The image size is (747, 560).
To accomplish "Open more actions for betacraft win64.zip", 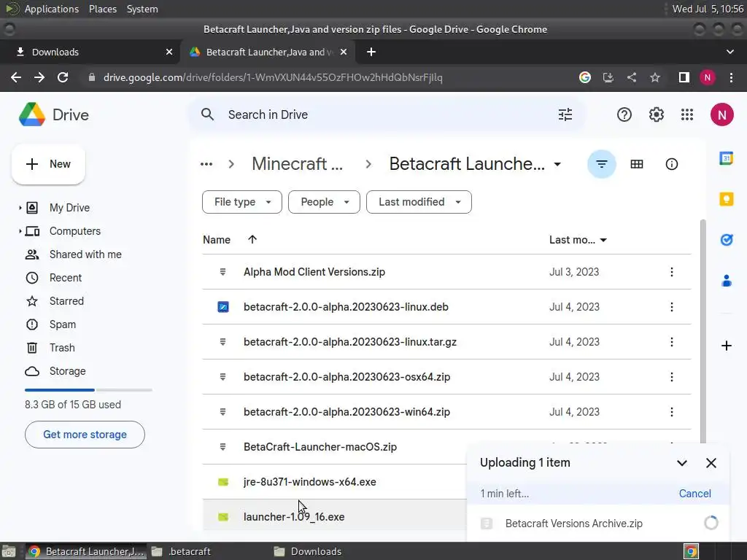I will pos(672,412).
